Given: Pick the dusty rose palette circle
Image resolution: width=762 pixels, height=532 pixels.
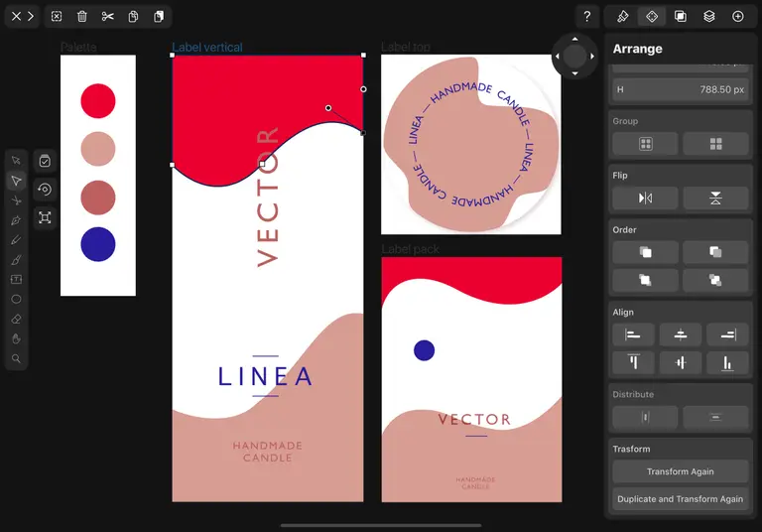Looking at the screenshot, I should click(98, 198).
